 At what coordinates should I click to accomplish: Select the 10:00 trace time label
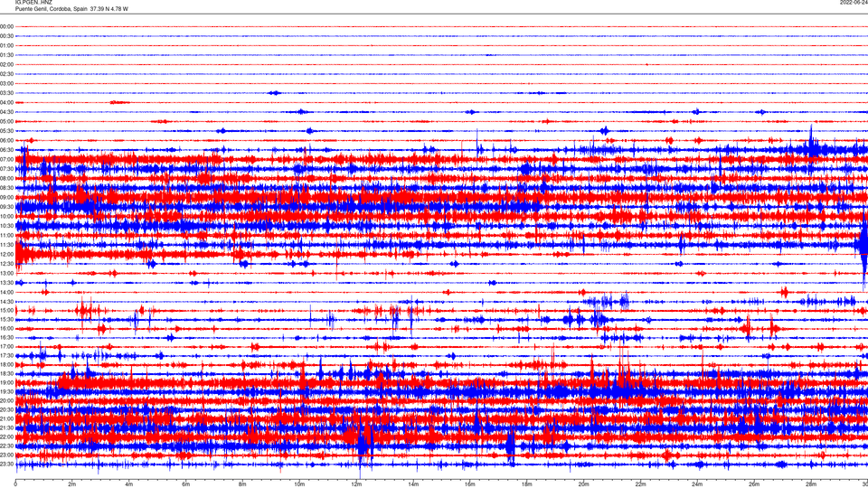6,216
